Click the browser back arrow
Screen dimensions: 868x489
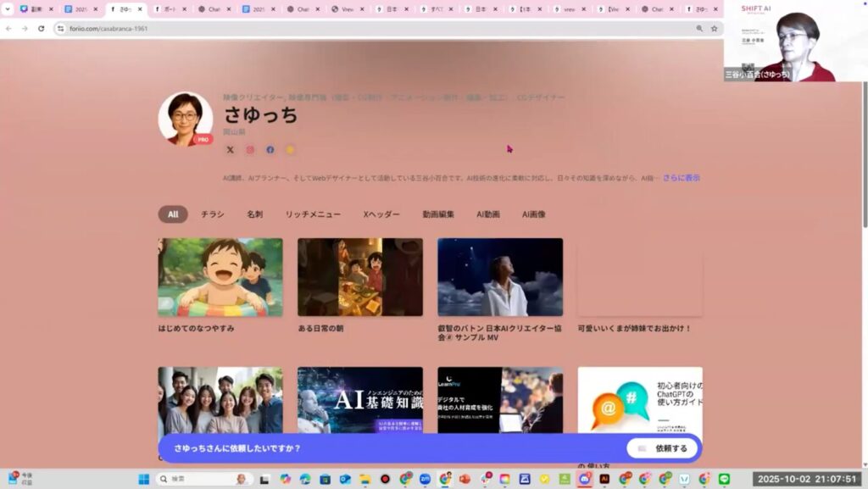(x=8, y=28)
